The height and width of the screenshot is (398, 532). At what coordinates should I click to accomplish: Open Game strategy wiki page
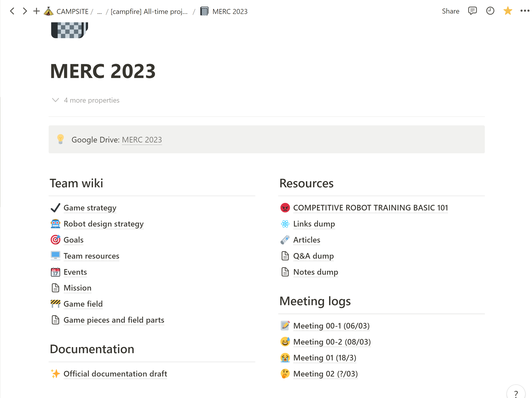coord(90,208)
